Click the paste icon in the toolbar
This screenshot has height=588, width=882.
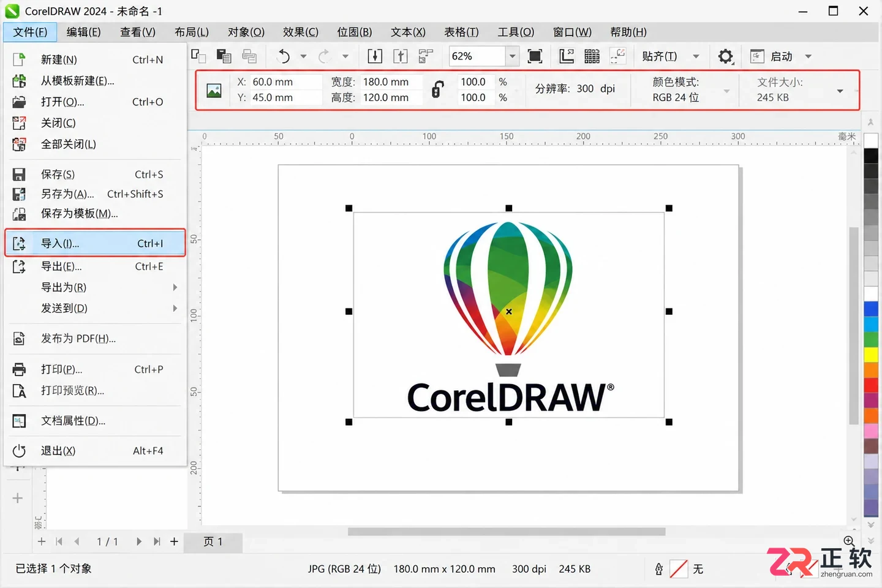tap(224, 56)
